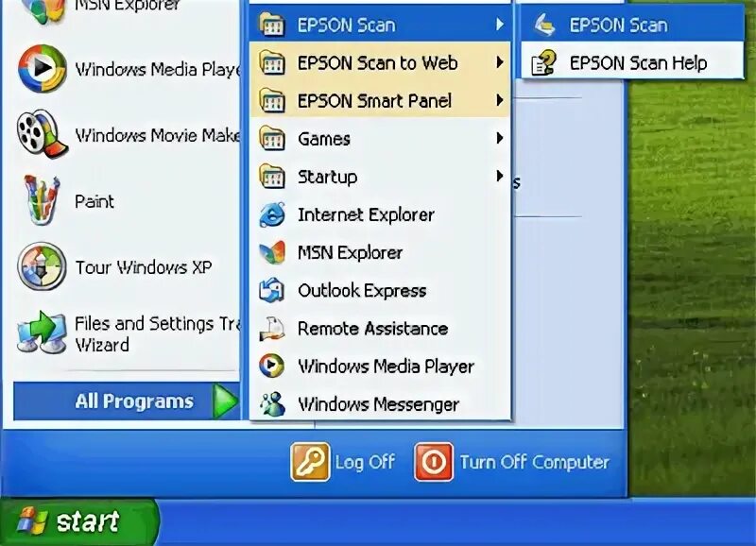
Task: Click the MSN Explorer butterfly icon in left pane
Action: point(43,10)
